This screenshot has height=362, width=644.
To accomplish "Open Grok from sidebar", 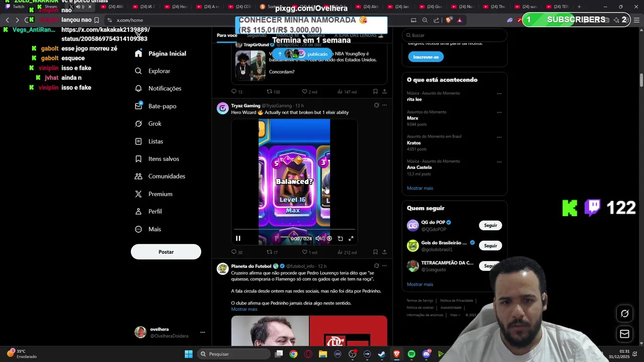I will tap(148, 124).
